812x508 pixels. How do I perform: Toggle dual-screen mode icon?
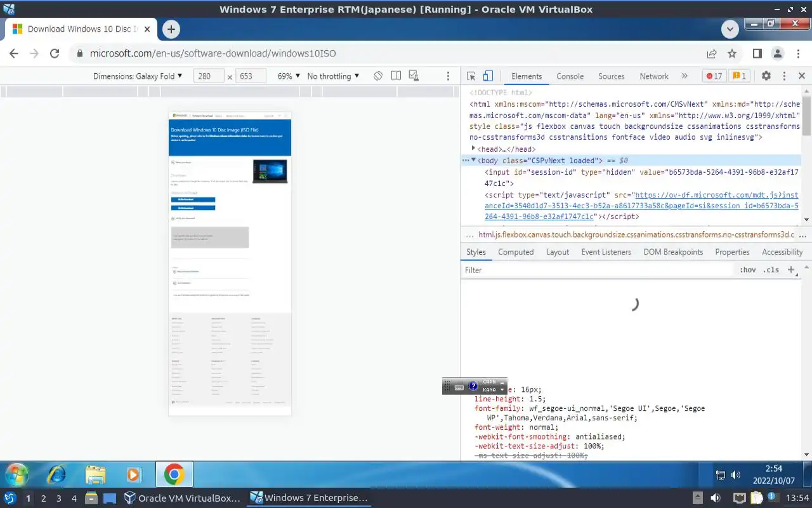[x=396, y=76]
